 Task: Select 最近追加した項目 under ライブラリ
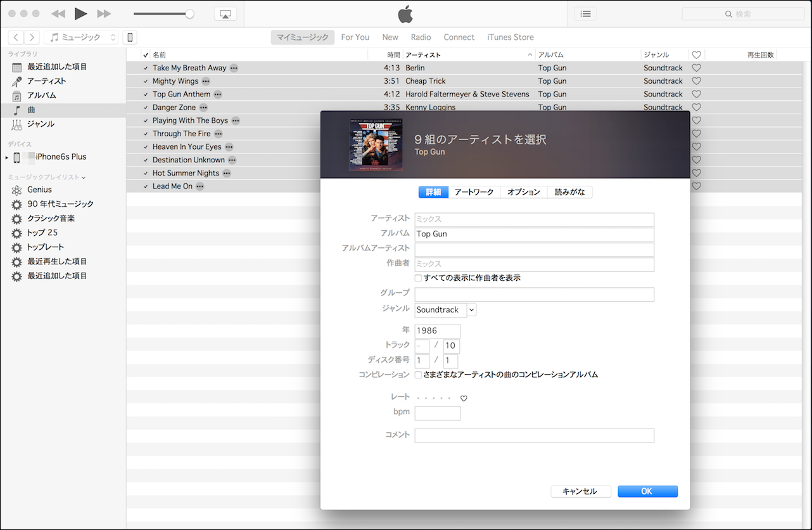[x=57, y=67]
